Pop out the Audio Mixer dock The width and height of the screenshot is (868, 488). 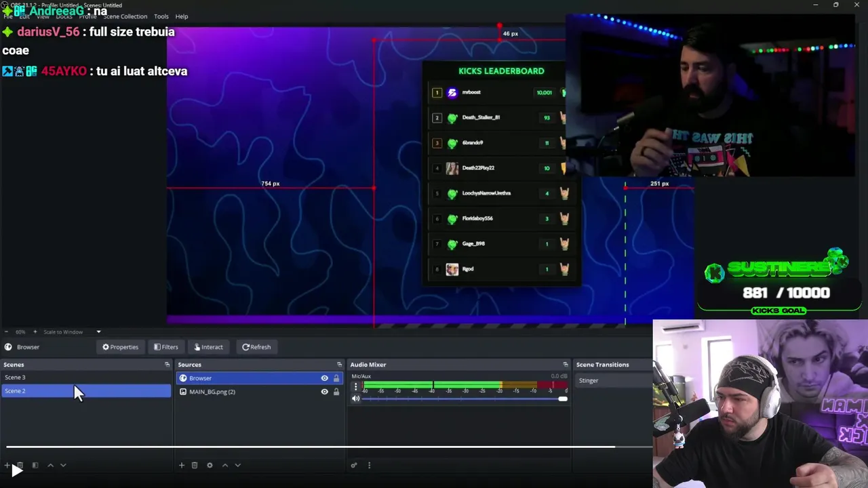565,365
